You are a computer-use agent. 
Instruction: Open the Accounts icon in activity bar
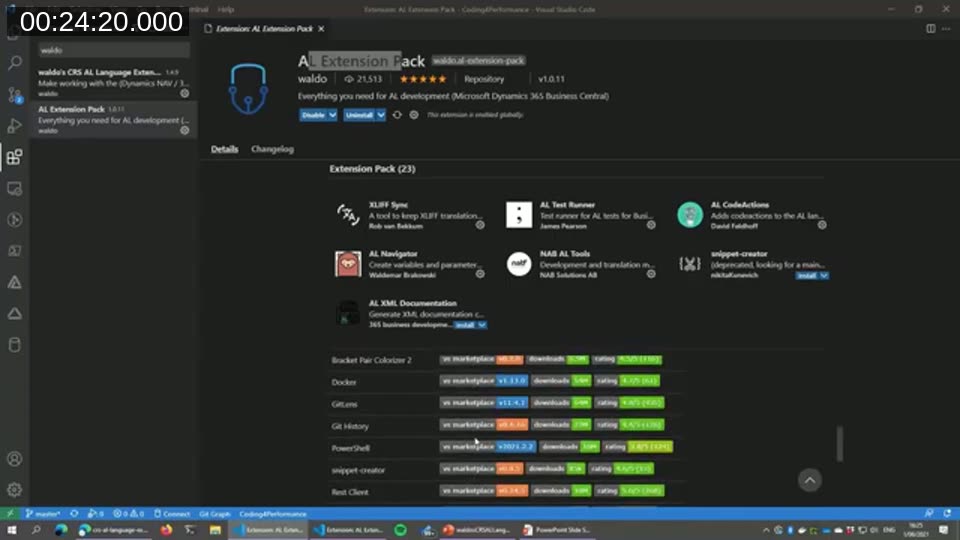point(15,459)
